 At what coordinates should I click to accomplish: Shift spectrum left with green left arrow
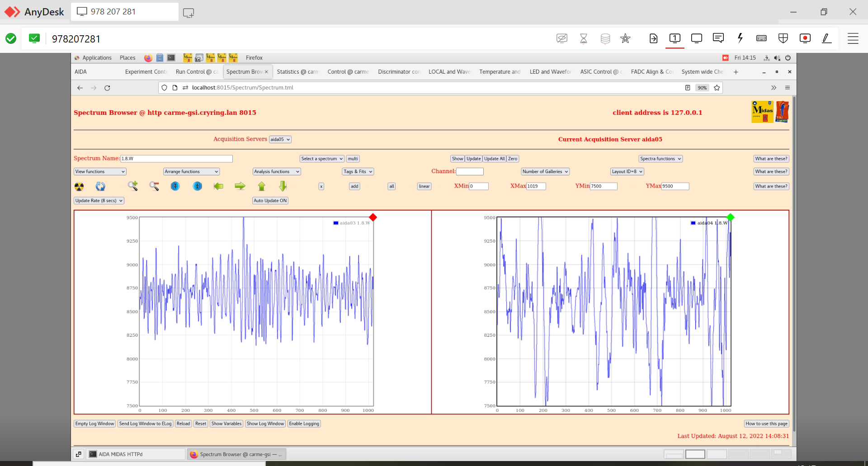[x=218, y=186]
